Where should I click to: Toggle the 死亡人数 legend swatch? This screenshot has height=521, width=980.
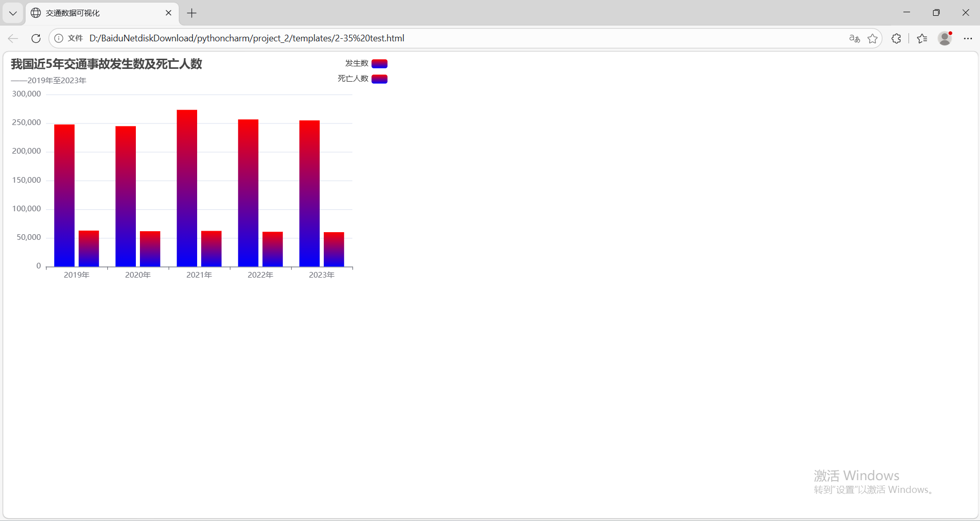point(379,79)
